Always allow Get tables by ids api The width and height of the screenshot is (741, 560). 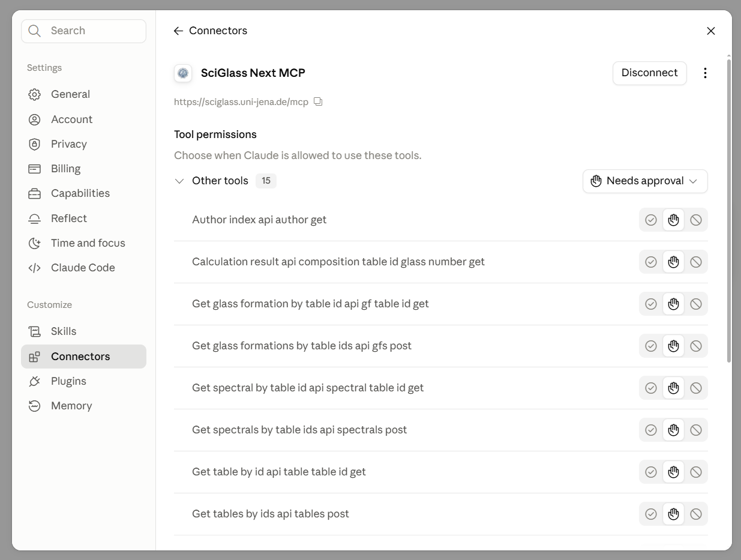pyautogui.click(x=651, y=514)
